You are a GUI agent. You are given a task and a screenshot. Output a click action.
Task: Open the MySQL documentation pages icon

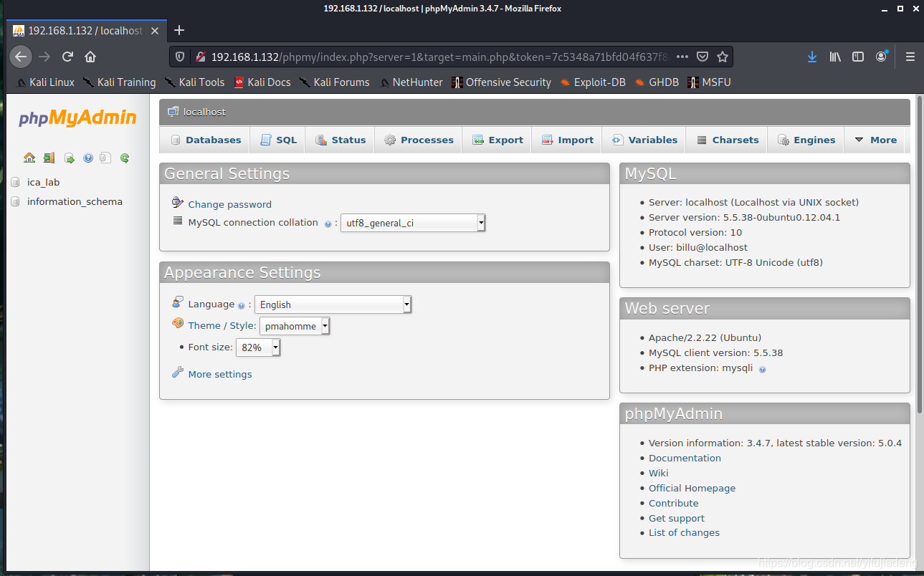tap(105, 158)
